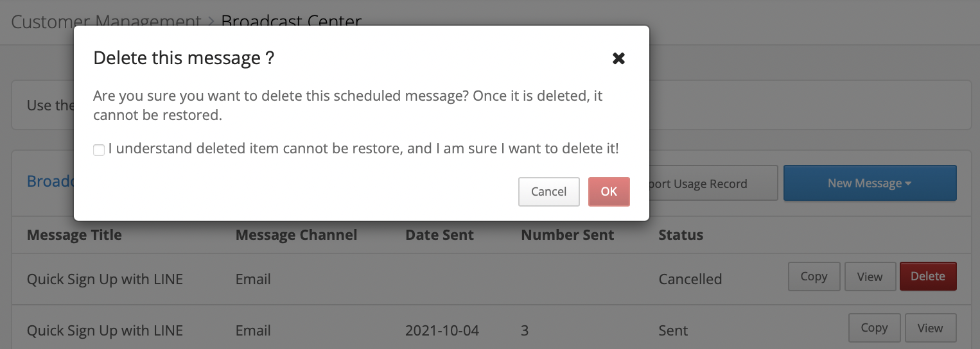Viewport: 980px width, 349px height.
Task: Click the Message Channel column header
Action: 297,235
